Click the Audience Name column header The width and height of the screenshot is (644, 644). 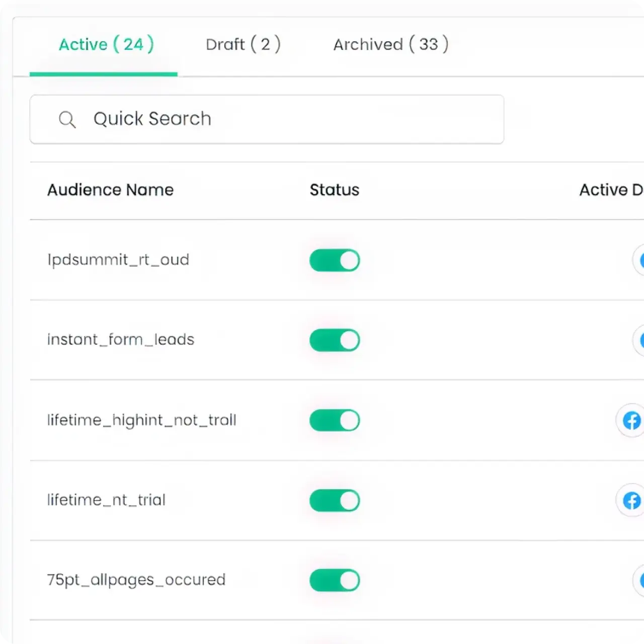tap(110, 190)
